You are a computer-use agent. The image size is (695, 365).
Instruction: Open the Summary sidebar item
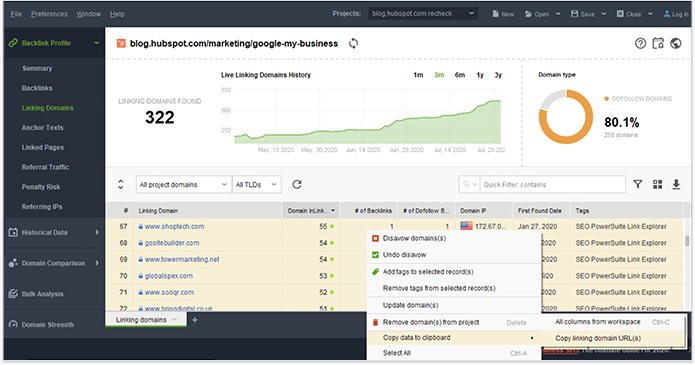point(37,68)
